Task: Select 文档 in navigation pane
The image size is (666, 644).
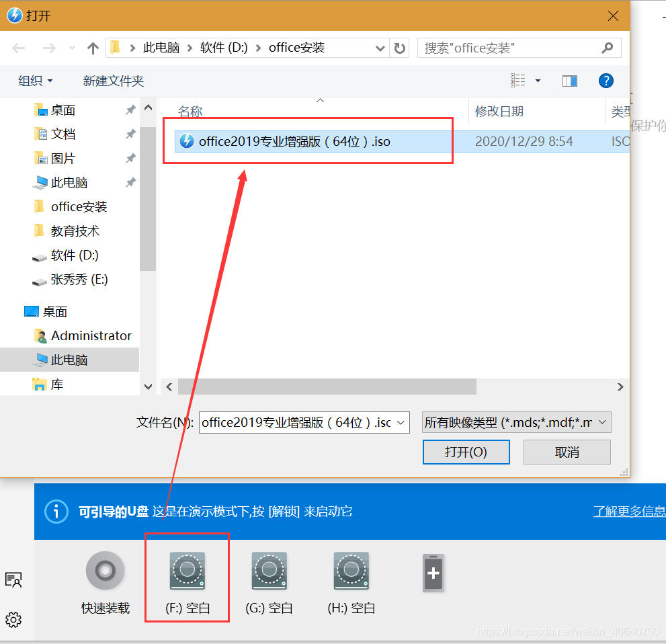Action: (x=63, y=134)
